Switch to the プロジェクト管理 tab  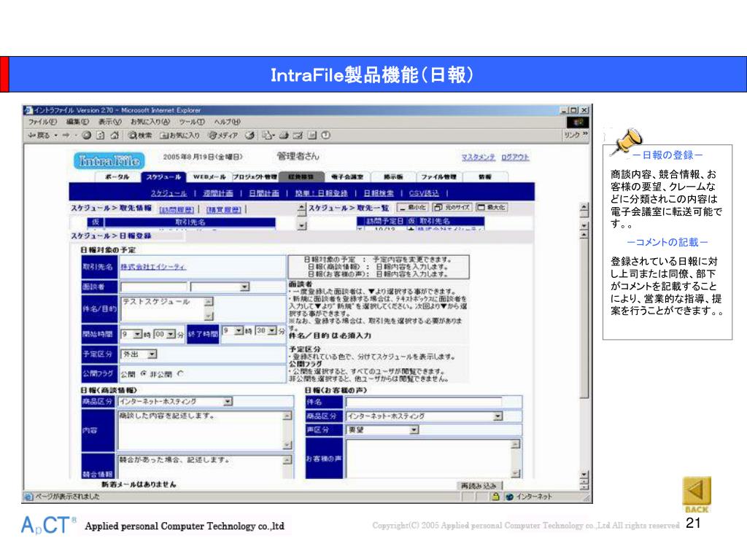(255, 176)
